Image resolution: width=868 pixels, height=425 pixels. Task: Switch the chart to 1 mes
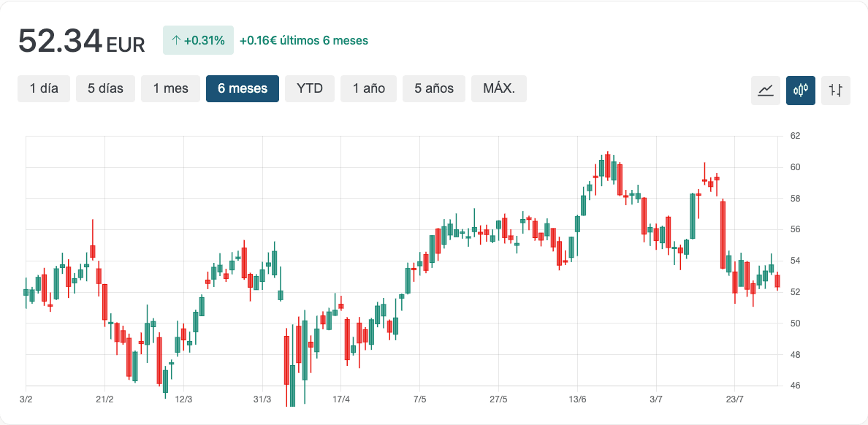pos(170,88)
